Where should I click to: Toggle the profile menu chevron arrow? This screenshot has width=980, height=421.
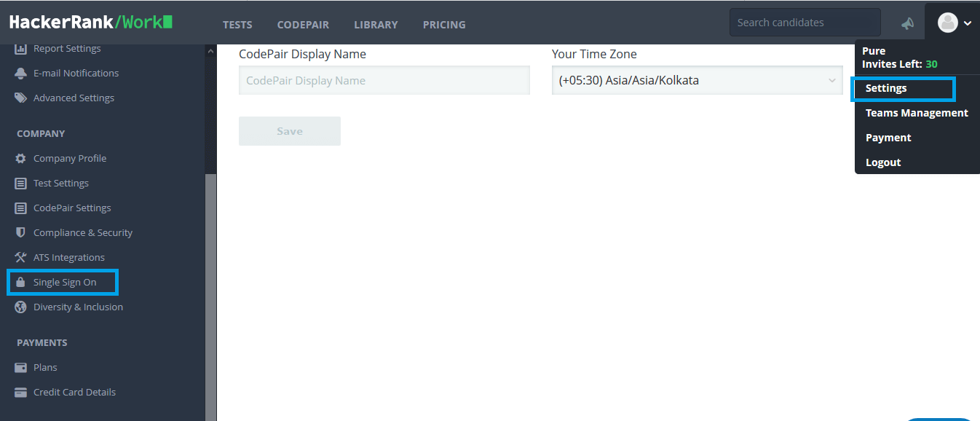[x=968, y=23]
